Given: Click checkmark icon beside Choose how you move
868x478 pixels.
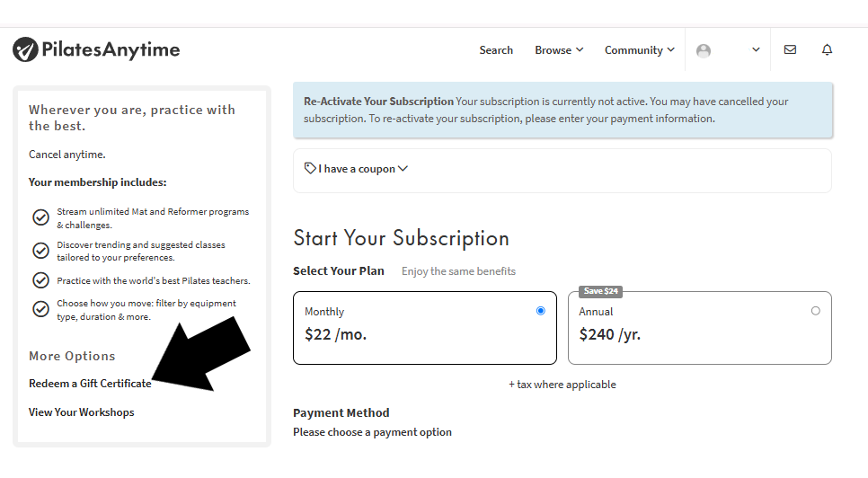Looking at the screenshot, I should click(40, 309).
